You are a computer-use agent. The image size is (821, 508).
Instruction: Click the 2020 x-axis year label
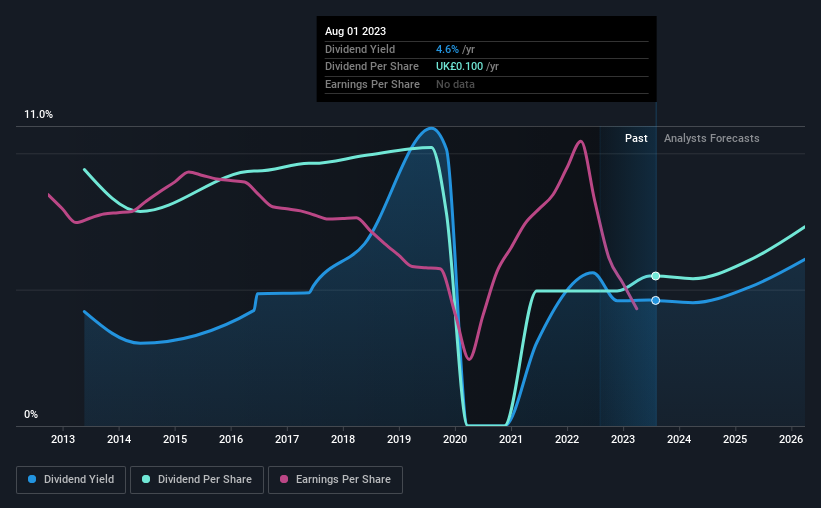click(x=455, y=439)
